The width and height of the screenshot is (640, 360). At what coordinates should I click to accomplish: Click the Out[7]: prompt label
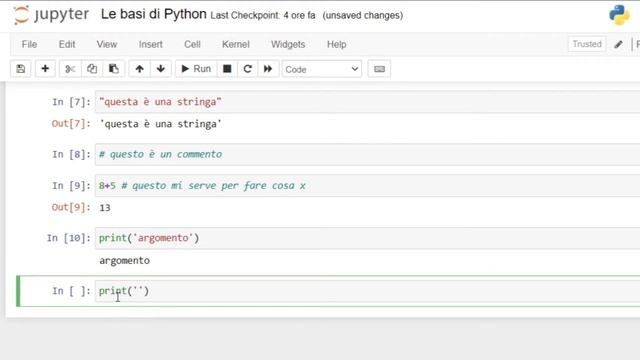coord(71,124)
